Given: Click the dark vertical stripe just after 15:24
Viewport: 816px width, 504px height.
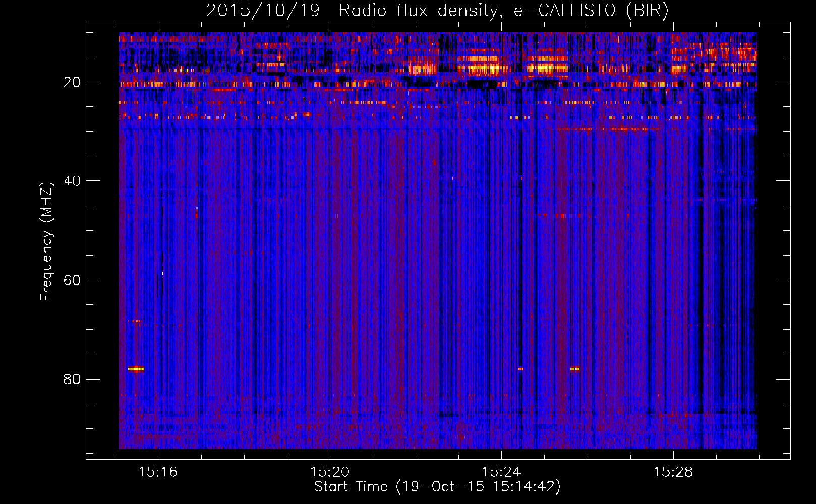Looking at the screenshot, I should click(522, 277).
